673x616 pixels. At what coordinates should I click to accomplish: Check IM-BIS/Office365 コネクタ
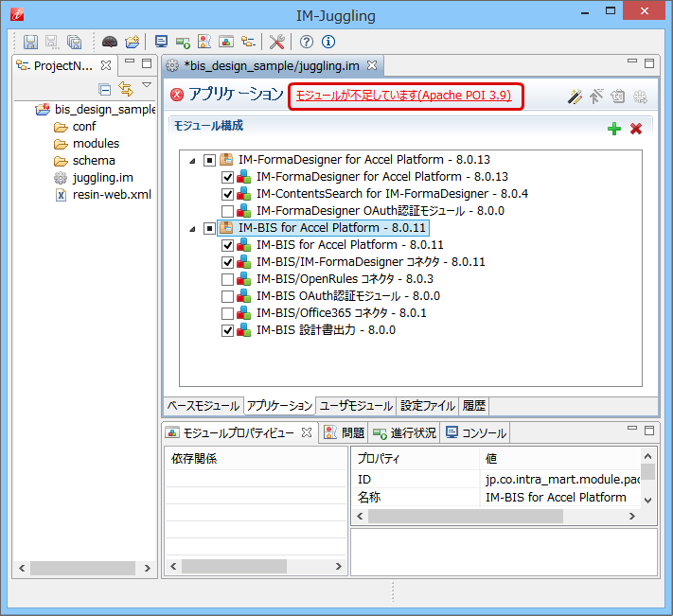(x=227, y=313)
